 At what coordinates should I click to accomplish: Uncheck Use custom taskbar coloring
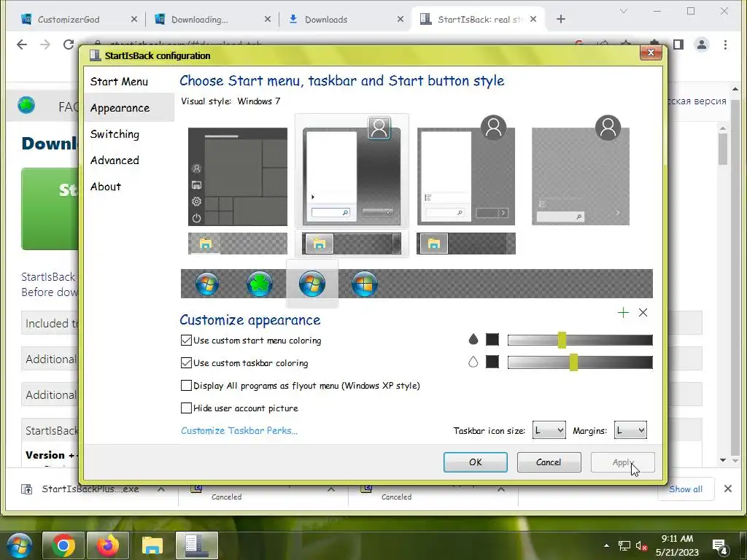[186, 362]
